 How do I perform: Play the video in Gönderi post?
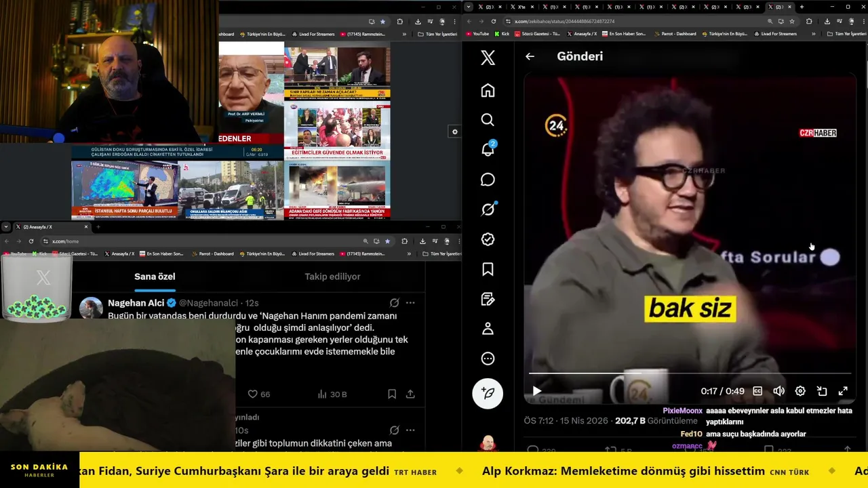click(x=536, y=391)
